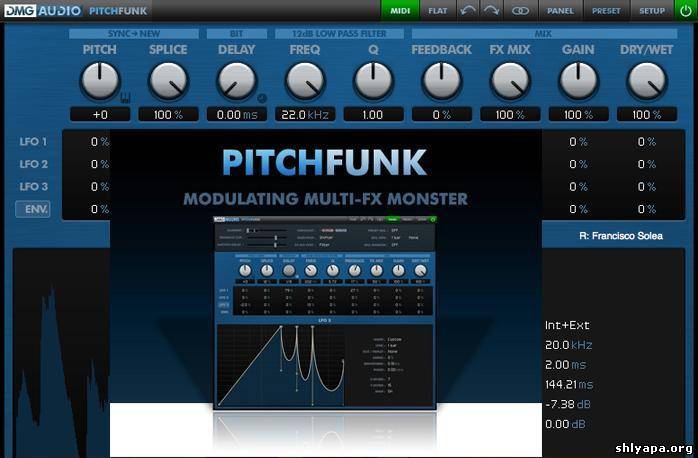Click the keyboard icon beside Pitch knob
Image resolution: width=698 pixels, height=458 pixels.
point(126,98)
